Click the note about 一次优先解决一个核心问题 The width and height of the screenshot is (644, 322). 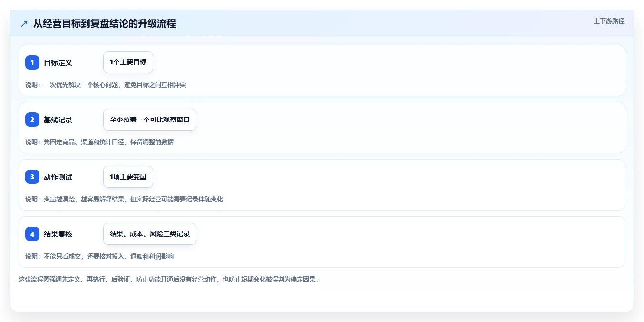(106, 85)
